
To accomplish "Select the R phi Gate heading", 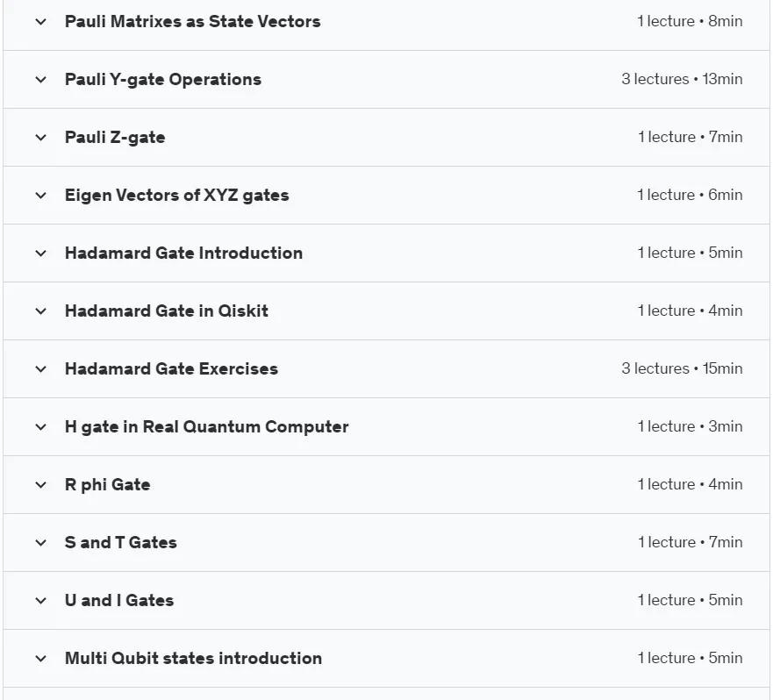I will (x=107, y=484).
